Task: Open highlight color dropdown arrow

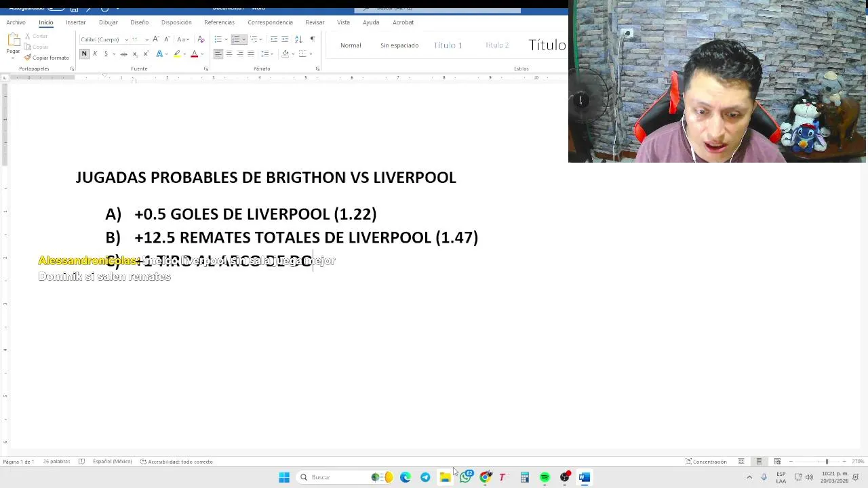Action: coord(184,54)
